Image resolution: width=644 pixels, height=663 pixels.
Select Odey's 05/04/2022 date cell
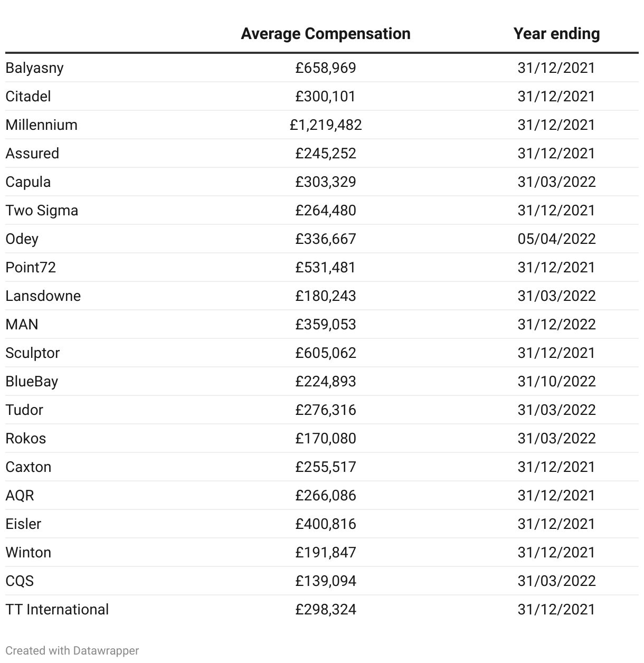pos(556,239)
